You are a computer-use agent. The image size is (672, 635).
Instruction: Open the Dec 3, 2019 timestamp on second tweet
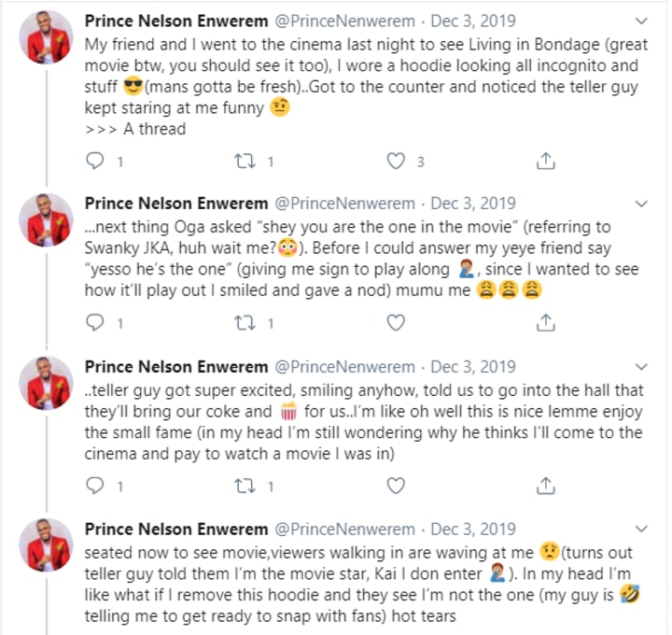point(472,204)
